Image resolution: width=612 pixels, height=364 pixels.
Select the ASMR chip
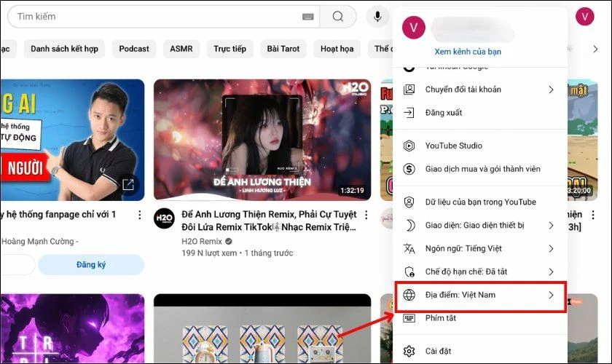click(x=181, y=49)
